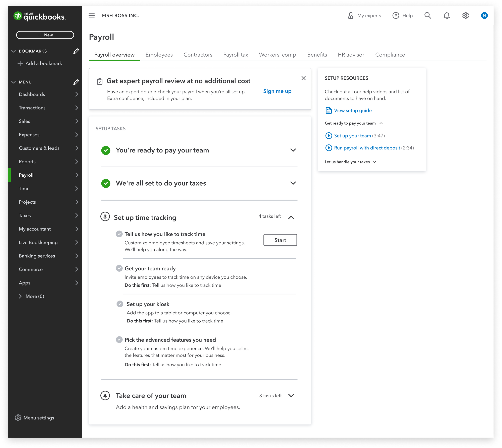Dismiss the expert payroll review banner
The width and height of the screenshot is (502, 448).
click(x=303, y=78)
